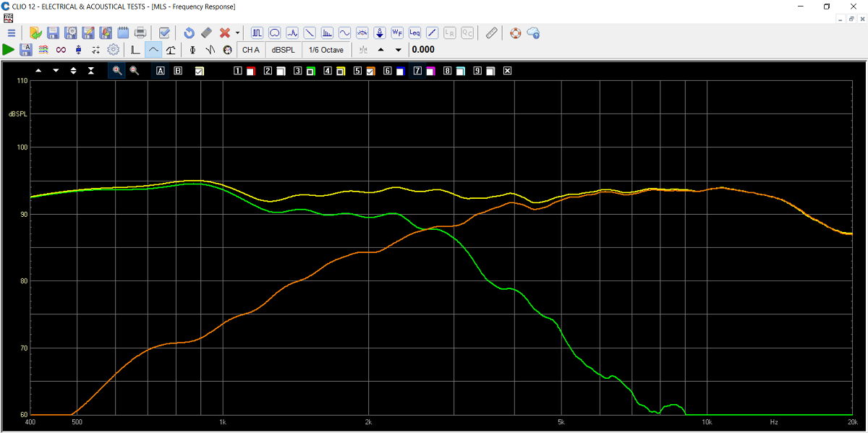Image resolution: width=868 pixels, height=433 pixels.
Task: Start measurement with the green play button
Action: click(x=9, y=50)
